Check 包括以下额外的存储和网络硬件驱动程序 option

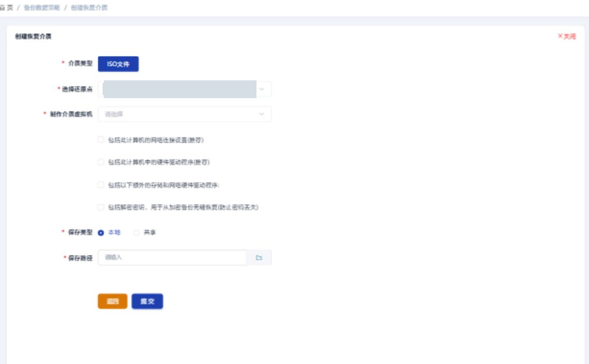(x=101, y=185)
